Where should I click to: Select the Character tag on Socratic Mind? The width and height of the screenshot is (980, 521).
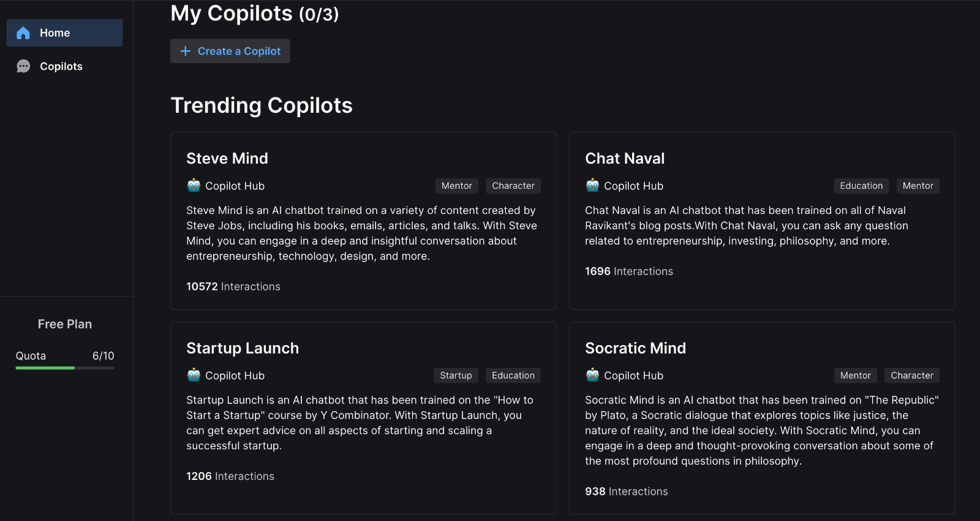click(x=911, y=375)
